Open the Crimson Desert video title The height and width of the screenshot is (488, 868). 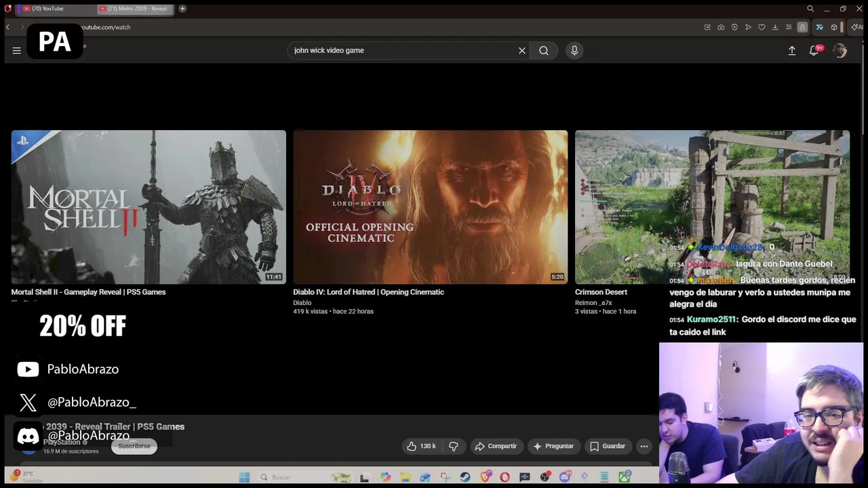601,292
